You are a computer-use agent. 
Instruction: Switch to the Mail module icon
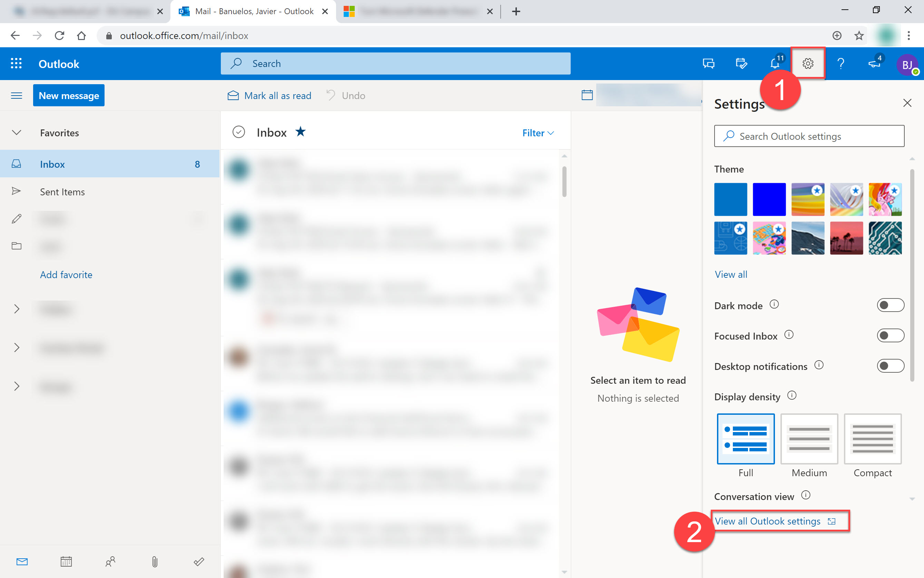[x=22, y=561]
